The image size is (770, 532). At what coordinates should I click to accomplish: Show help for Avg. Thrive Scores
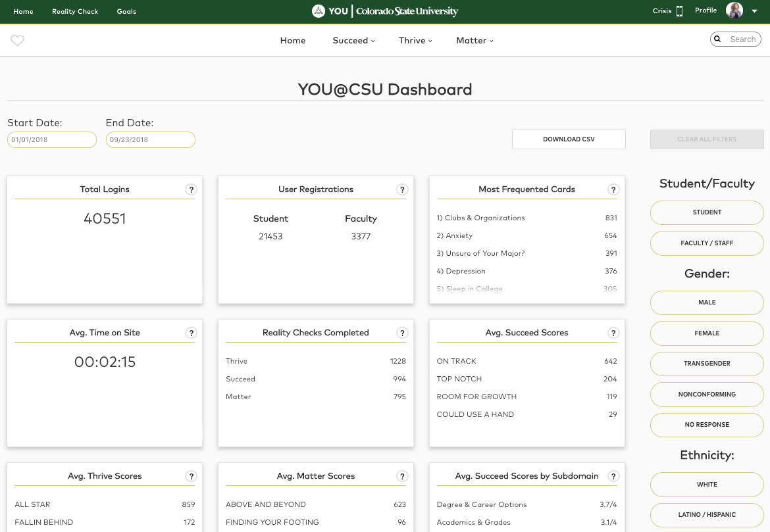(191, 476)
